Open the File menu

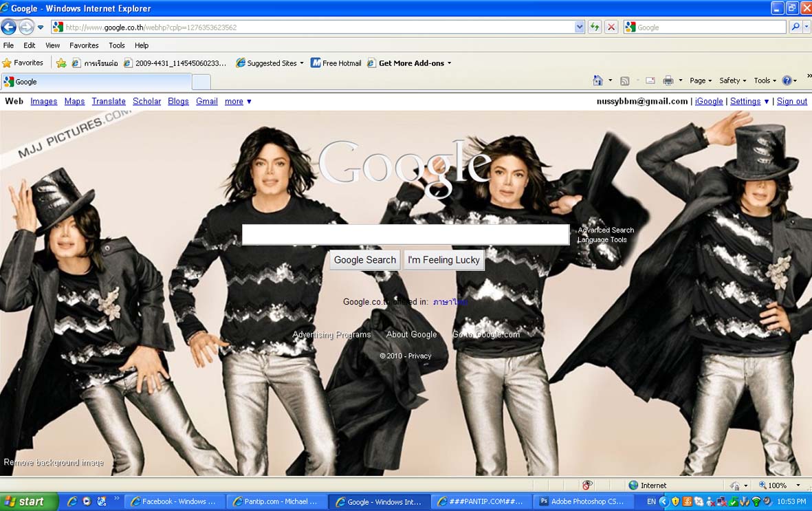pyautogui.click(x=8, y=45)
